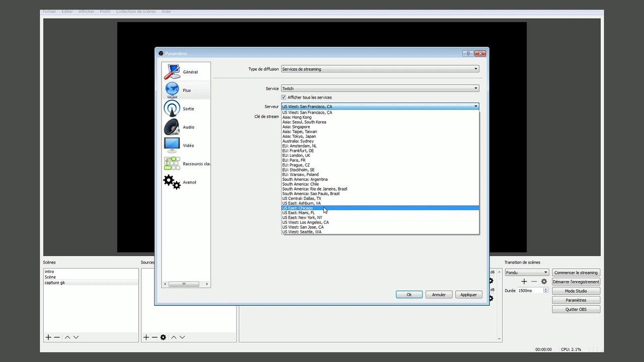The height and width of the screenshot is (362, 644).
Task: Select the intro scene
Action: pos(91,271)
